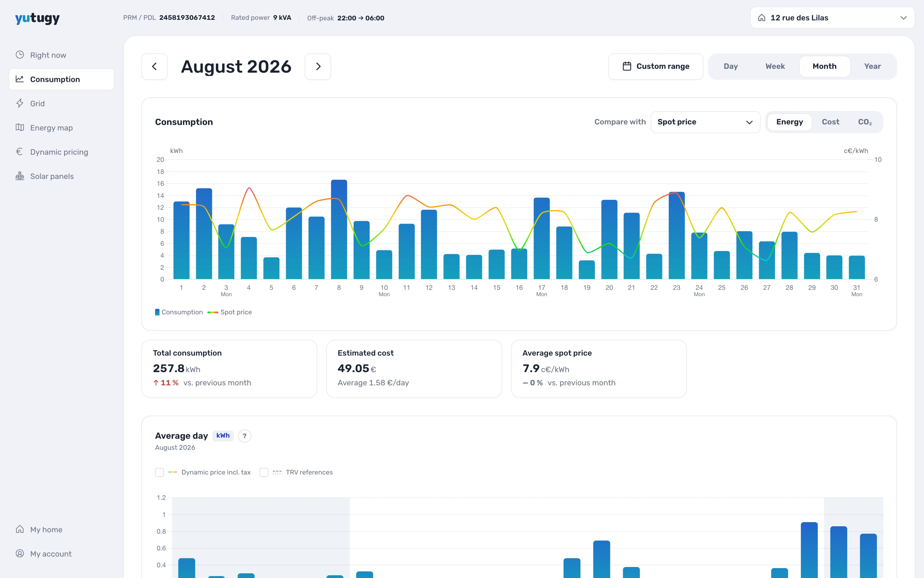
Task: Enable TRV references checkbox
Action: pos(264,472)
